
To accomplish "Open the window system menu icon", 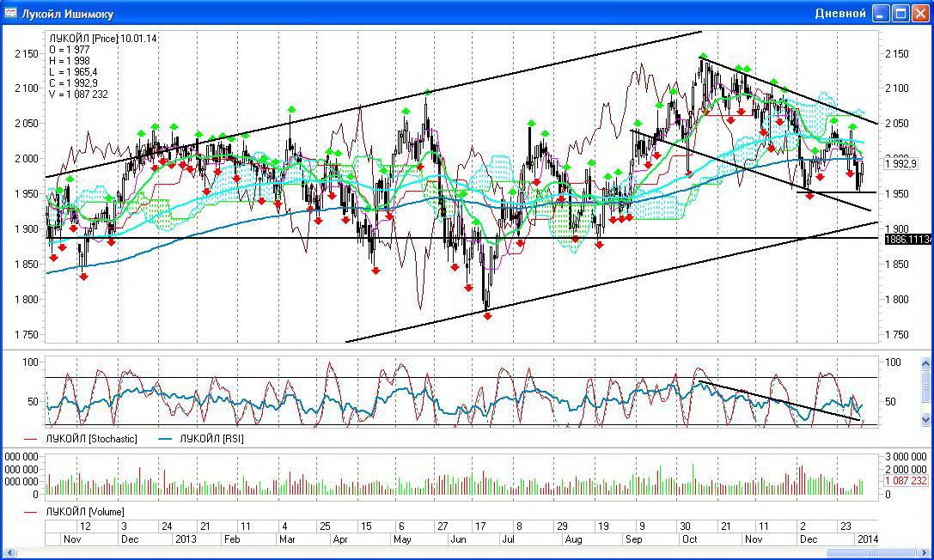I will point(9,13).
